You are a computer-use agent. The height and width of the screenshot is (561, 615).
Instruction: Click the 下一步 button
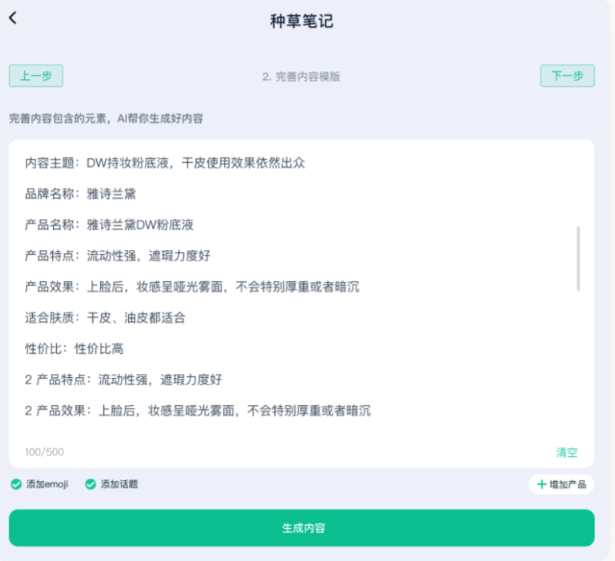coord(567,76)
